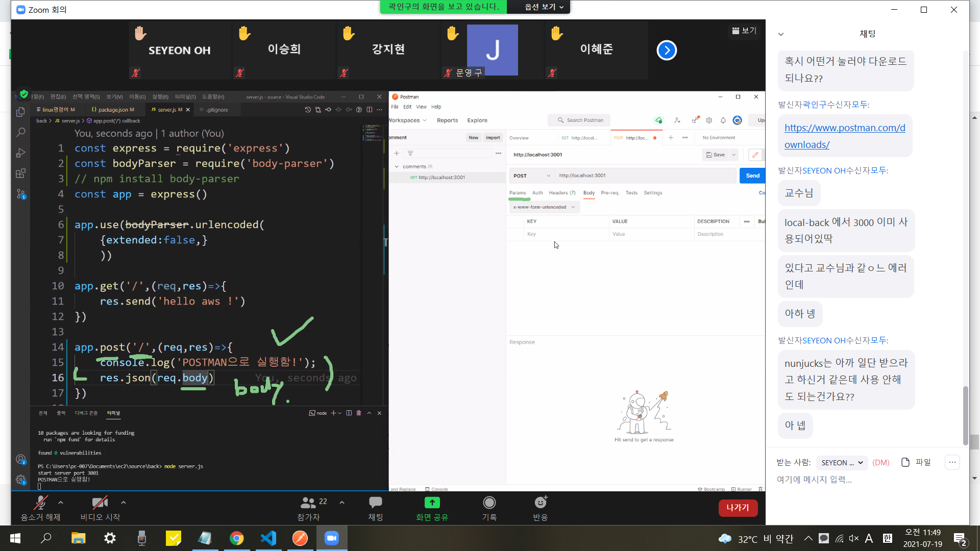Show next participants with blue arrow

667,50
